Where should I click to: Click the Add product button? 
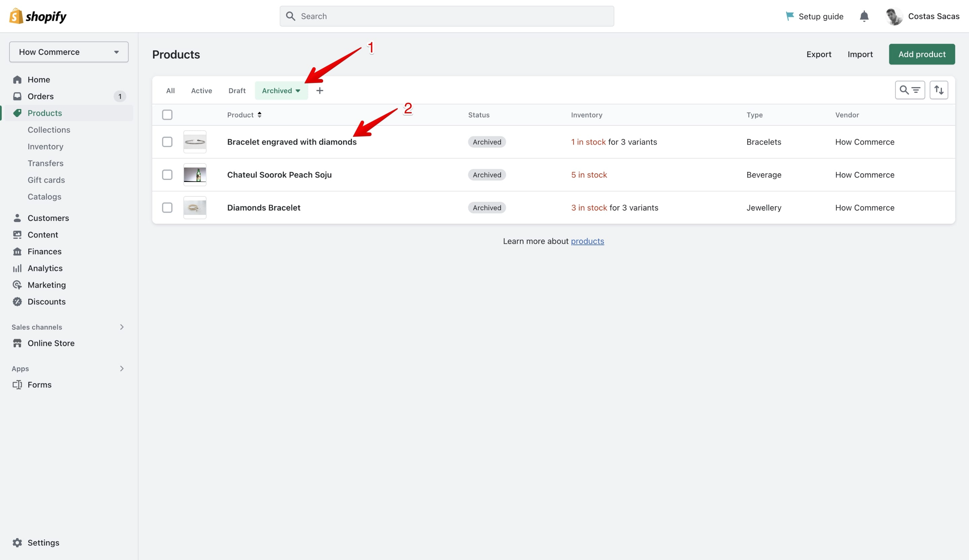coord(922,54)
